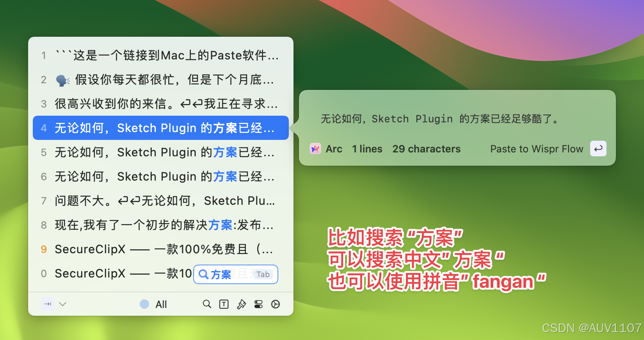Image resolution: width=644 pixels, height=340 pixels.
Task: Expand the chevron dropdown beside the tab-arrow icon
Action: click(62, 304)
